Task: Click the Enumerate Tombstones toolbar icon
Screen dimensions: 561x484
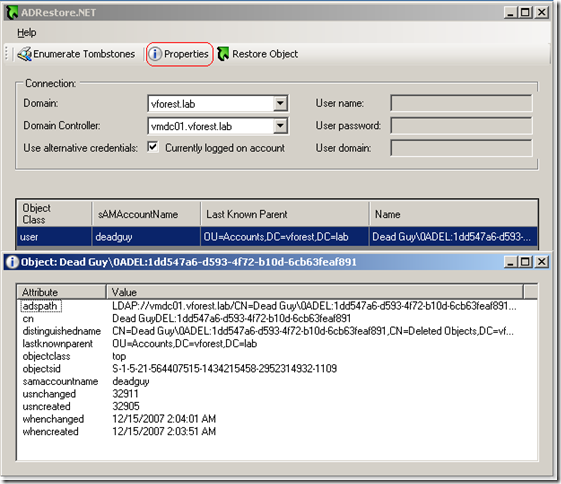Action: click(x=24, y=54)
